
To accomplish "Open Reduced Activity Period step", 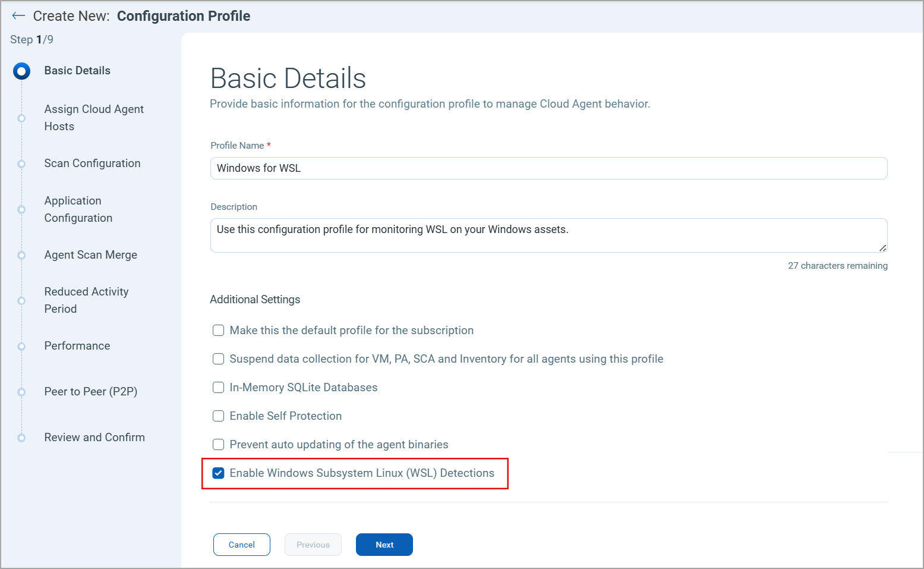I will point(86,300).
